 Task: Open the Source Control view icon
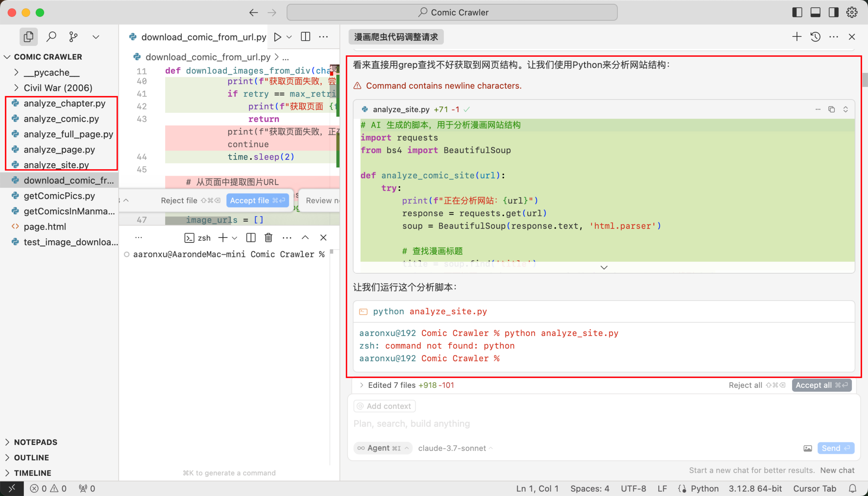(x=73, y=37)
